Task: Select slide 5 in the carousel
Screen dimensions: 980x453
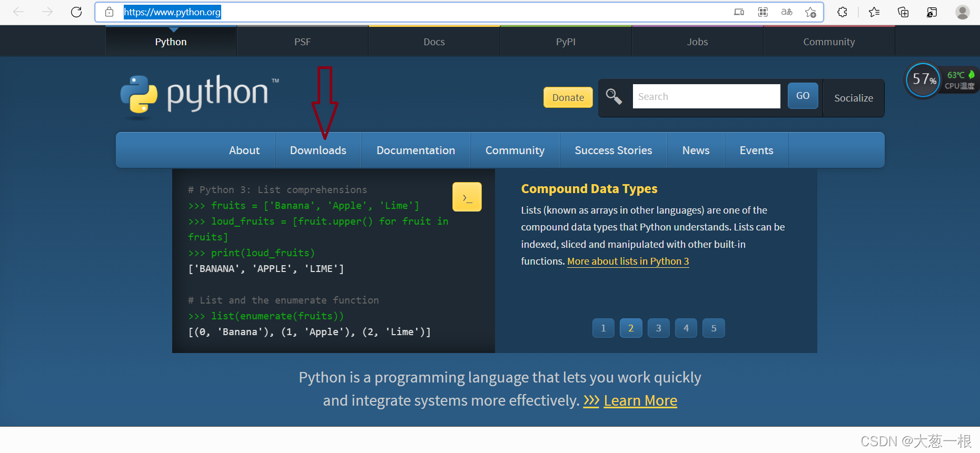Action: coord(714,328)
